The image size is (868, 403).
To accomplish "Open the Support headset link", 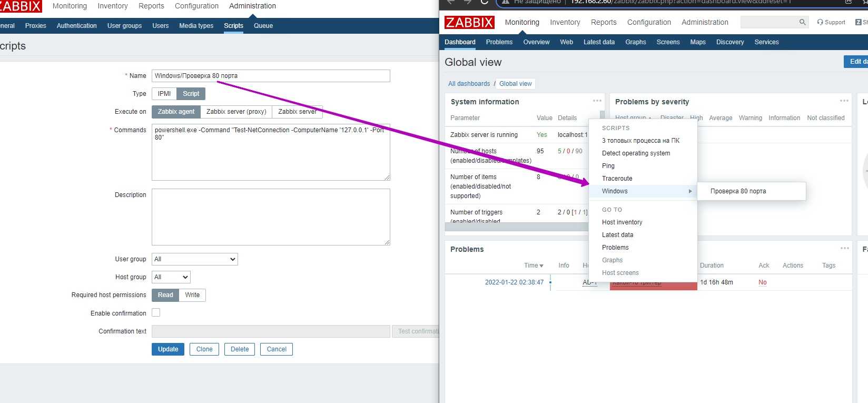I will point(831,22).
